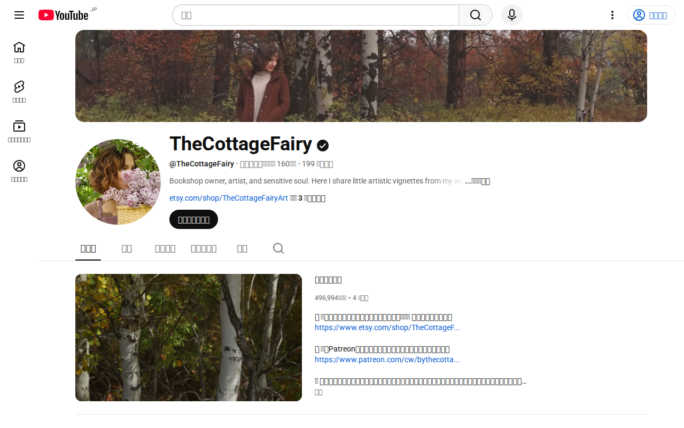The width and height of the screenshot is (684, 428).
Task: Open the patreon.com/cw/bythecotta link
Action: point(387,360)
